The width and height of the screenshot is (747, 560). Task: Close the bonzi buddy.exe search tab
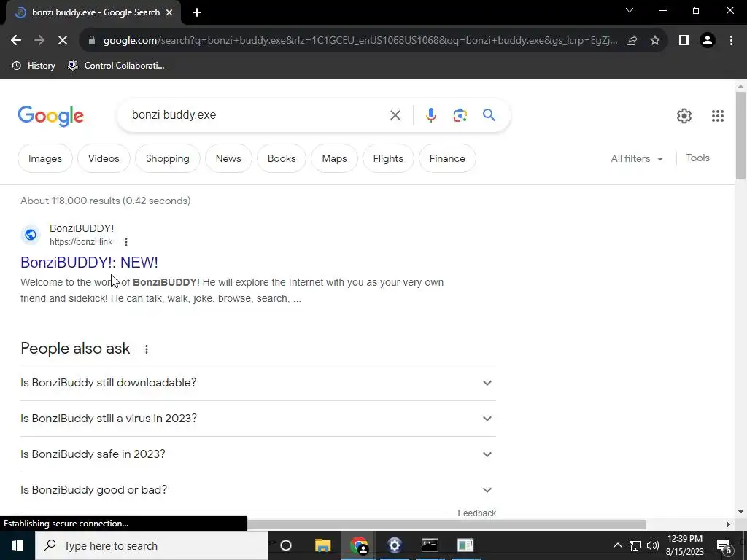pyautogui.click(x=169, y=12)
